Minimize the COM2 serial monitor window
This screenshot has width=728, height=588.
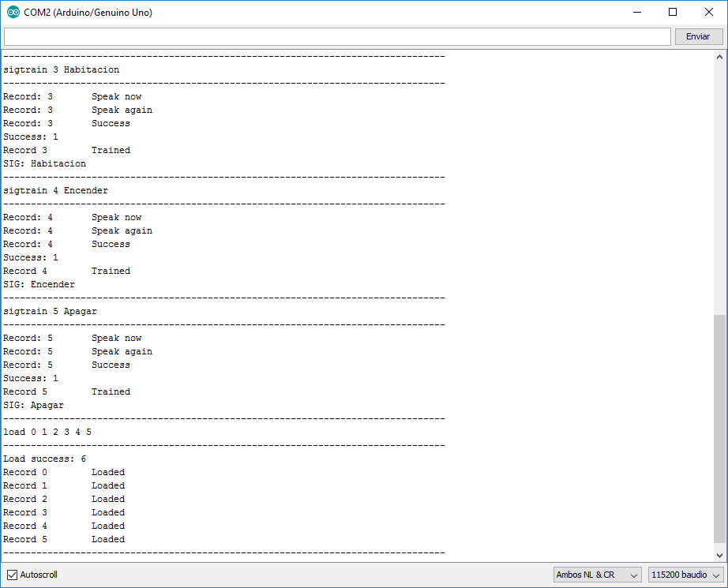(x=637, y=12)
